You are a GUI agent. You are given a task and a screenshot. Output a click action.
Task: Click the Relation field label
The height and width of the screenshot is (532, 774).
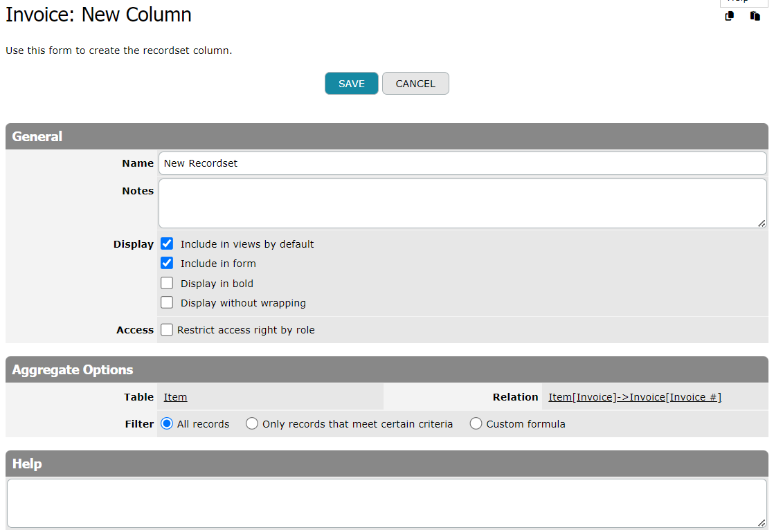[x=515, y=397]
